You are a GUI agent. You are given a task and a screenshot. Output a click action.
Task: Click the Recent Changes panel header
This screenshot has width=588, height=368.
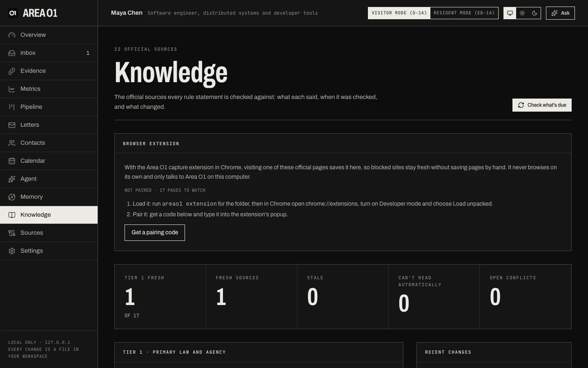pos(494,352)
